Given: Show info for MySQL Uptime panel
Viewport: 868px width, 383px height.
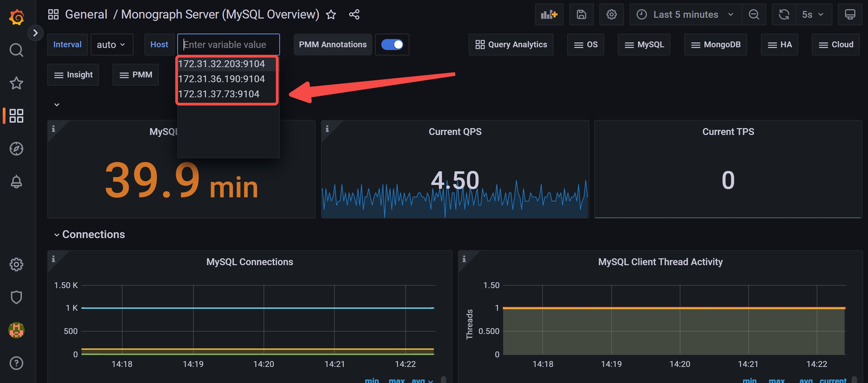Looking at the screenshot, I should (x=53, y=129).
